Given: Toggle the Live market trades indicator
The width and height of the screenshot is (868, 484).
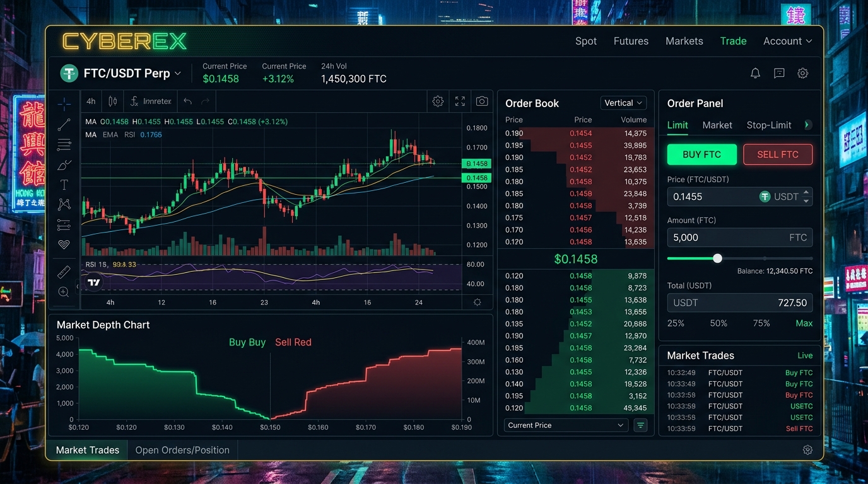Looking at the screenshot, I should (x=805, y=355).
